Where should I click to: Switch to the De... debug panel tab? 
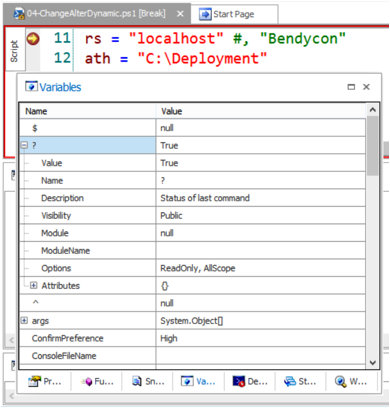250,381
